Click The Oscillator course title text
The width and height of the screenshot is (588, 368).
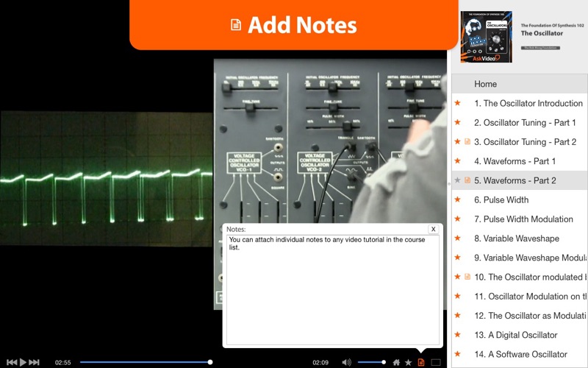click(x=542, y=33)
